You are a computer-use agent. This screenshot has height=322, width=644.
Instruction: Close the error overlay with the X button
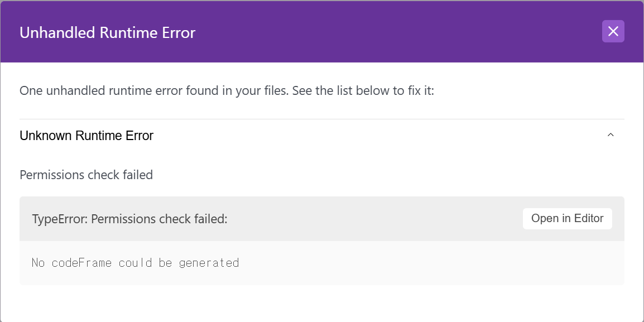613,31
